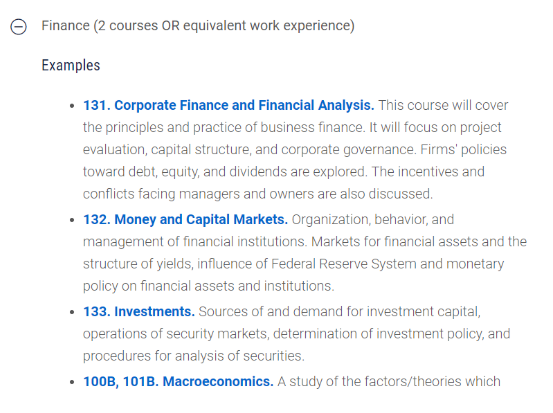Click the bullet beside 133. Investments

pyautogui.click(x=72, y=312)
